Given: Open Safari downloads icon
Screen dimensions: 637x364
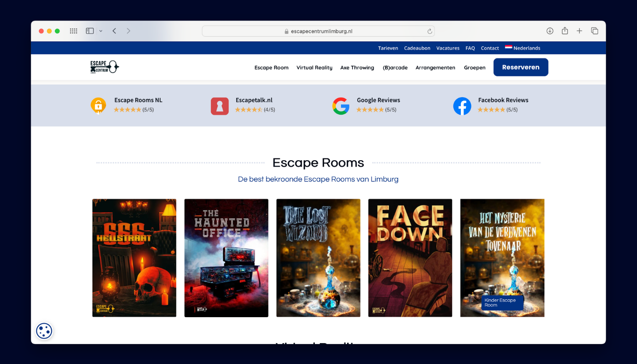Looking at the screenshot, I should pyautogui.click(x=550, y=31).
